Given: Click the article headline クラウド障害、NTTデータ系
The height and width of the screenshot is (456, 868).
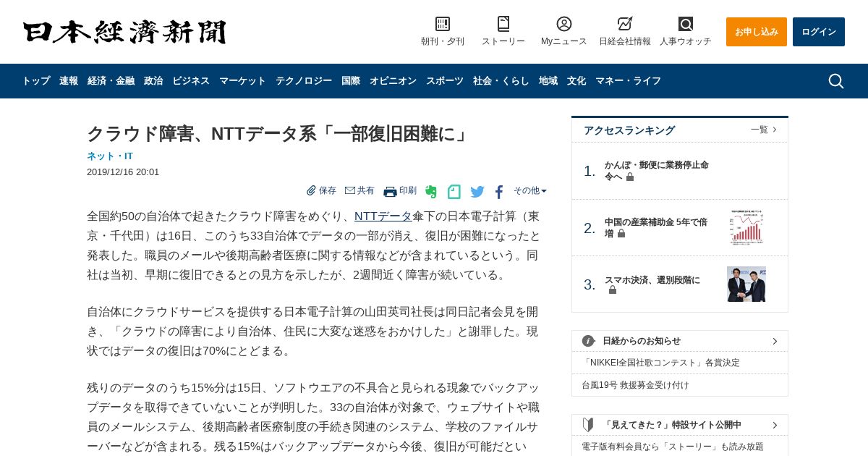Looking at the screenshot, I should 279,134.
